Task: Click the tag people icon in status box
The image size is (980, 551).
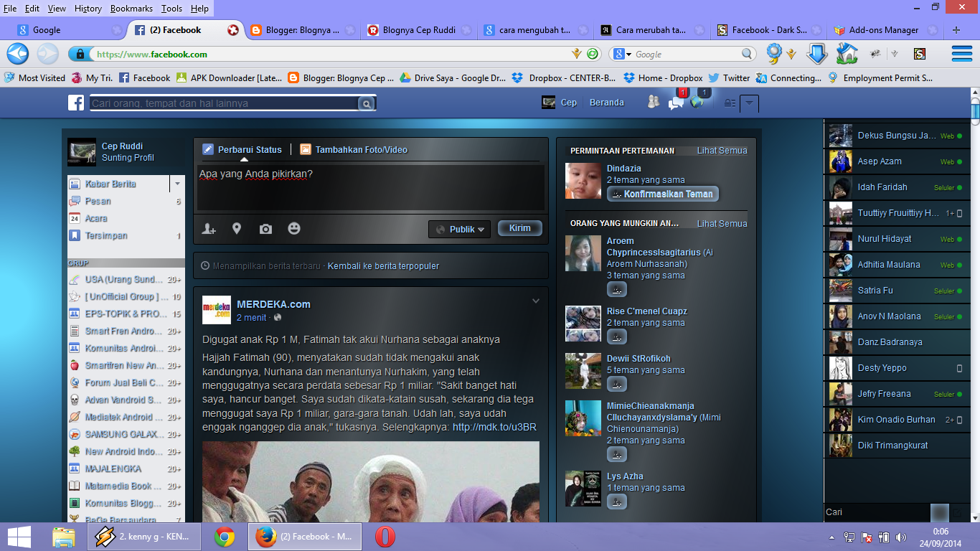Action: pos(209,229)
